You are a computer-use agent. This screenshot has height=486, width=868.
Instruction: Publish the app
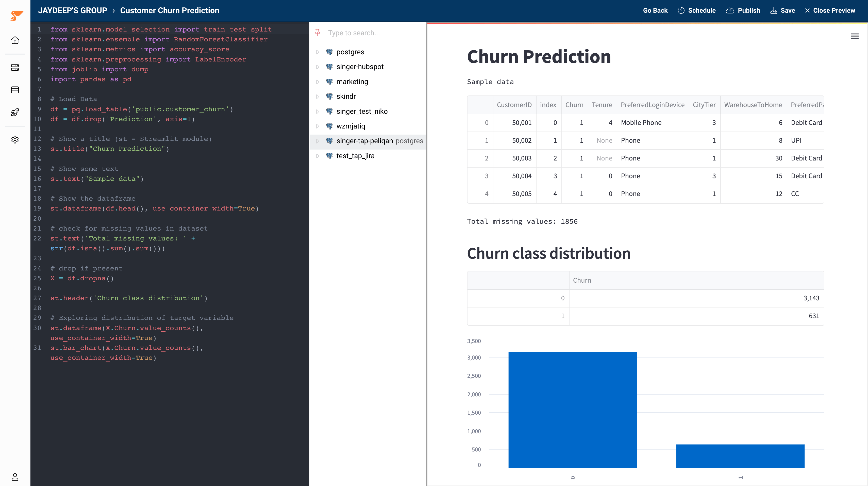click(743, 10)
